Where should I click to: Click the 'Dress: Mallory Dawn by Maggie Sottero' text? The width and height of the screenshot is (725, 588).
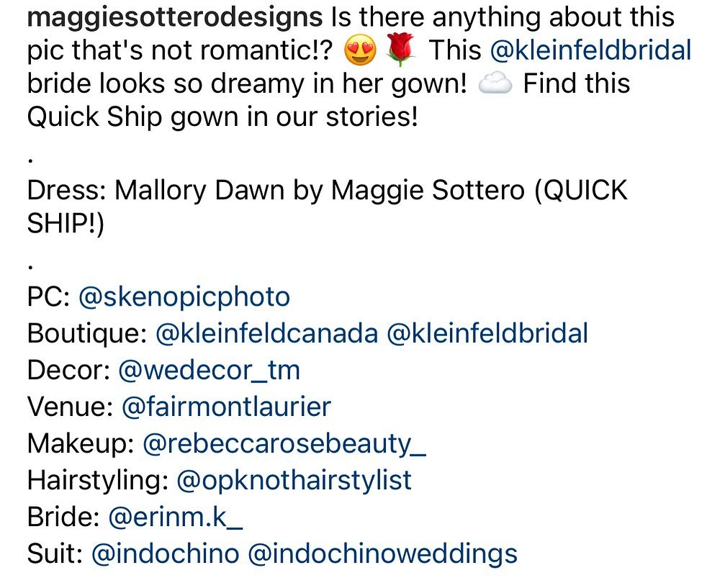point(276,191)
